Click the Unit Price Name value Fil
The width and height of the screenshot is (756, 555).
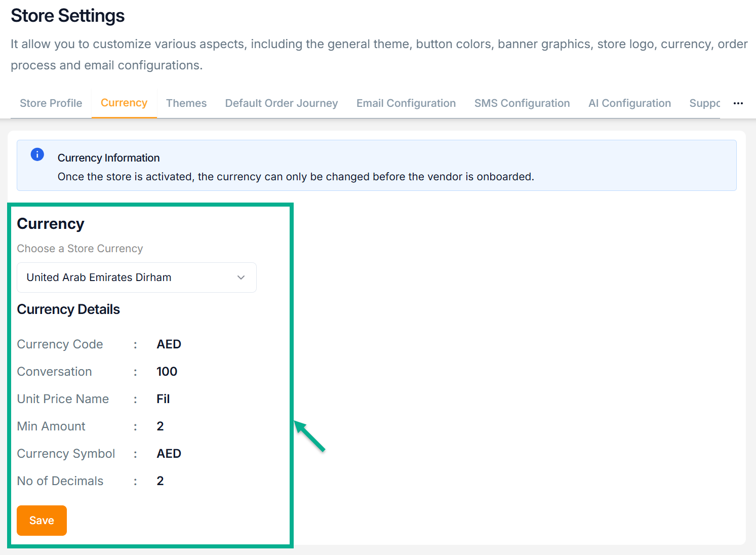(163, 399)
